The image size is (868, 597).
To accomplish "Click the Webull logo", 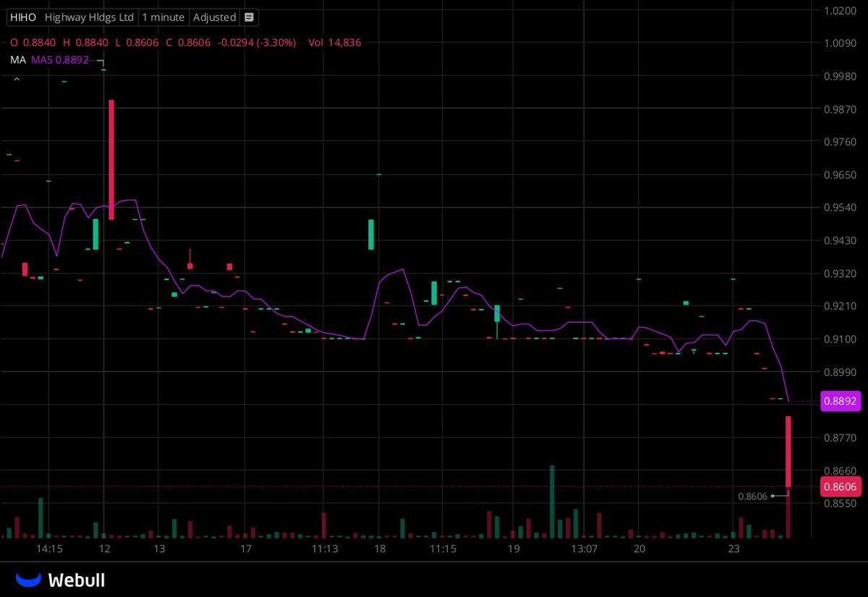I will (61, 580).
